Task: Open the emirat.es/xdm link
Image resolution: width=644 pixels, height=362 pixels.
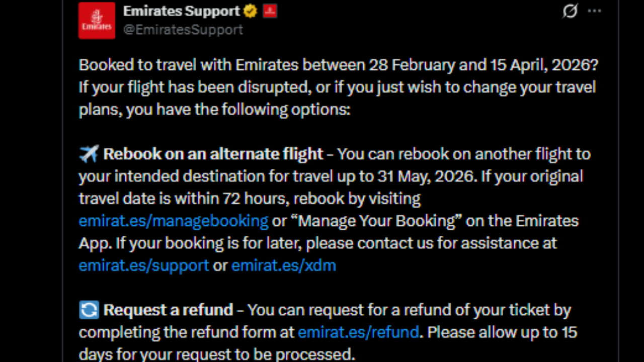Action: 283,265
